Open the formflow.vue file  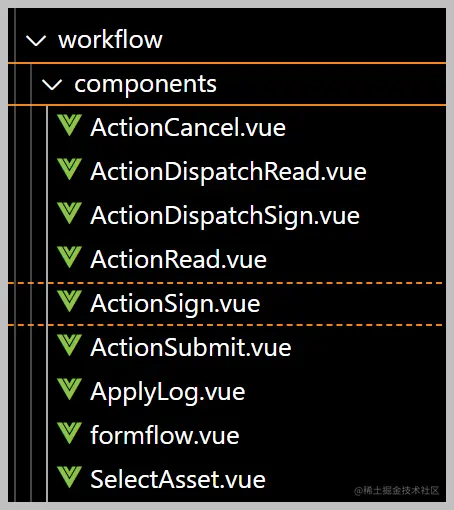pyautogui.click(x=165, y=435)
